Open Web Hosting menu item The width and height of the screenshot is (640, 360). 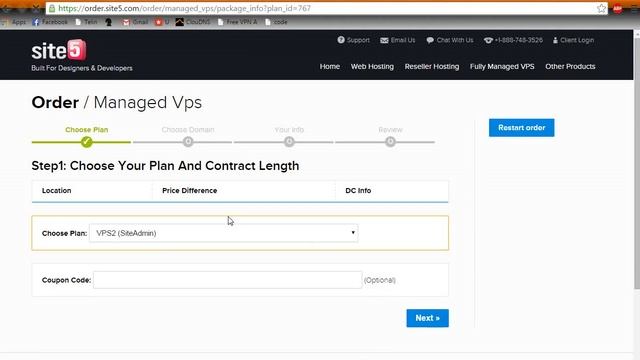click(x=372, y=67)
